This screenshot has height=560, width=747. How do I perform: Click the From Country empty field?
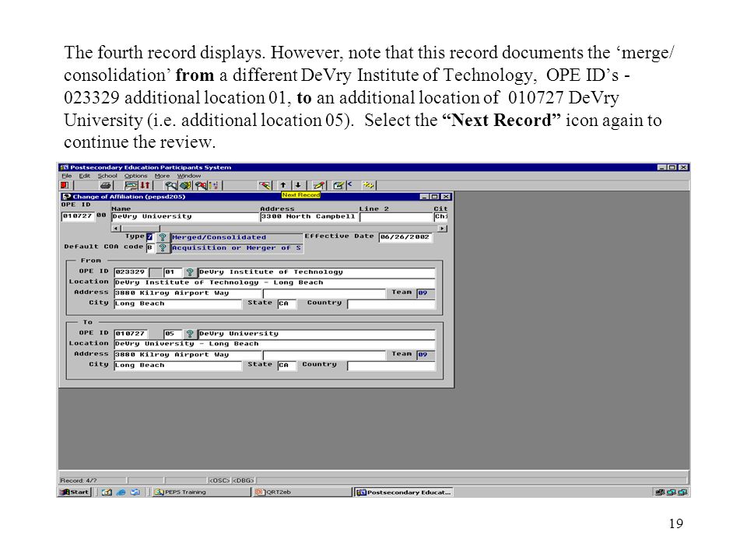391,304
